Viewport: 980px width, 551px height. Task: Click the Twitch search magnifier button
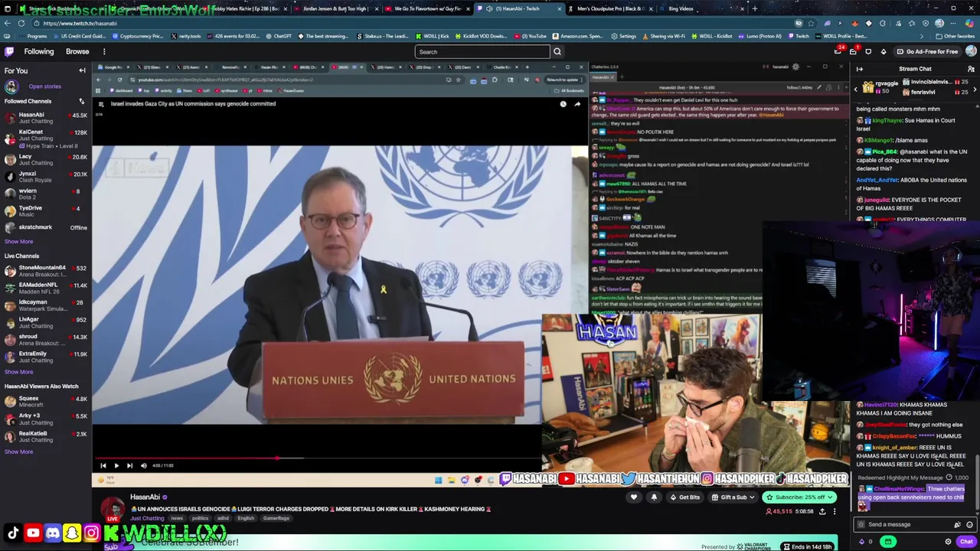pyautogui.click(x=557, y=51)
